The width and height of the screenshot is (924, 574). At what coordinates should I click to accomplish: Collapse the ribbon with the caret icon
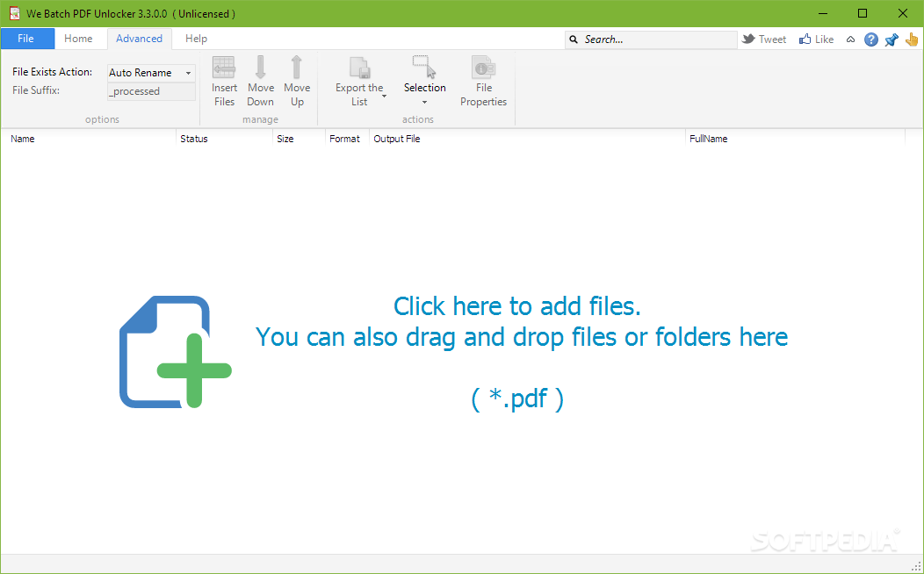tap(850, 39)
